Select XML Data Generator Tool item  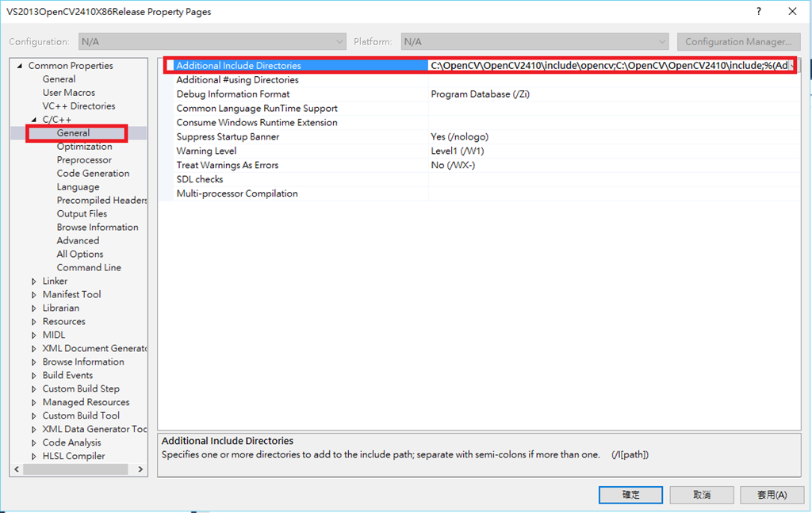(94, 429)
